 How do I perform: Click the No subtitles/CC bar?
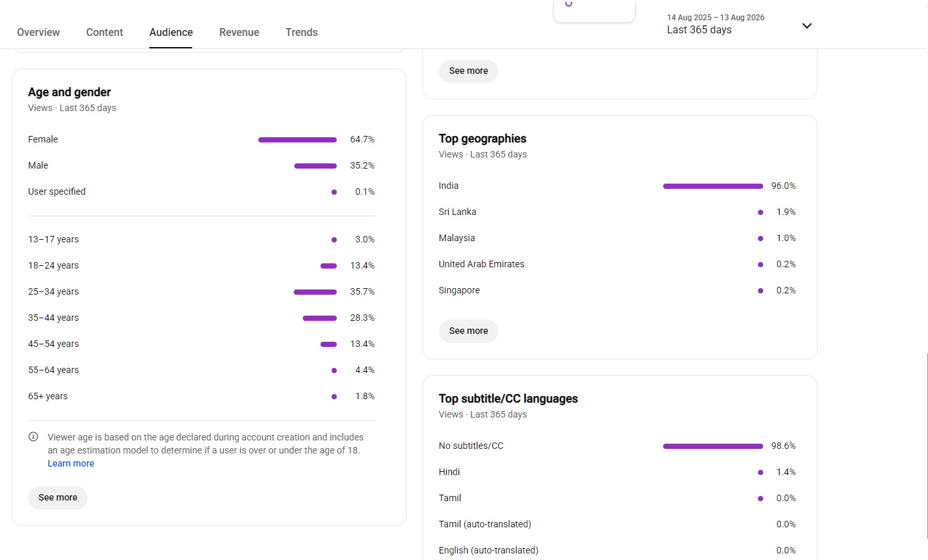(713, 446)
